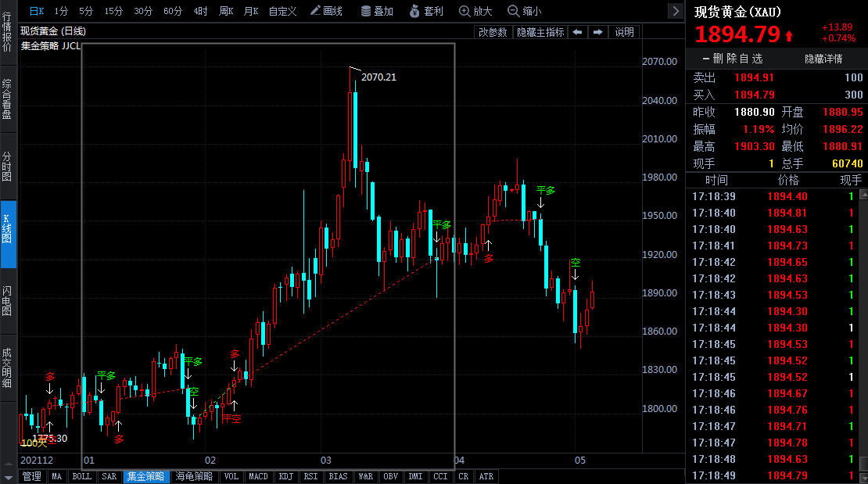Screen dimensions: 868x484
Task: Click the right arrow indicator button
Action: pos(598,32)
